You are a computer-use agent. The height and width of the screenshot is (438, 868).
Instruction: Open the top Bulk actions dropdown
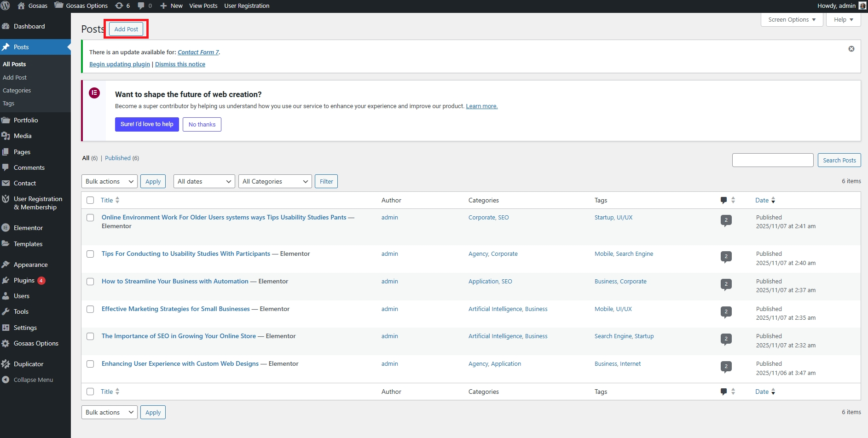coord(109,182)
